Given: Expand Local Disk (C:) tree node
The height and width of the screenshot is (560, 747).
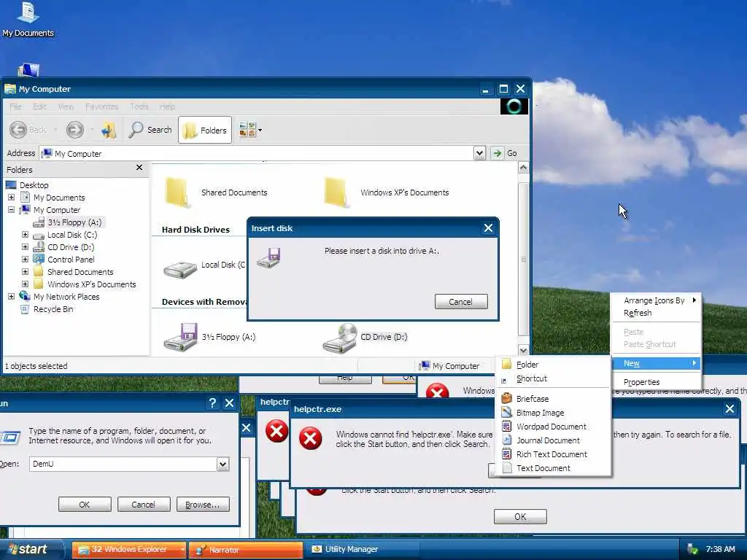Looking at the screenshot, I should coord(26,235).
